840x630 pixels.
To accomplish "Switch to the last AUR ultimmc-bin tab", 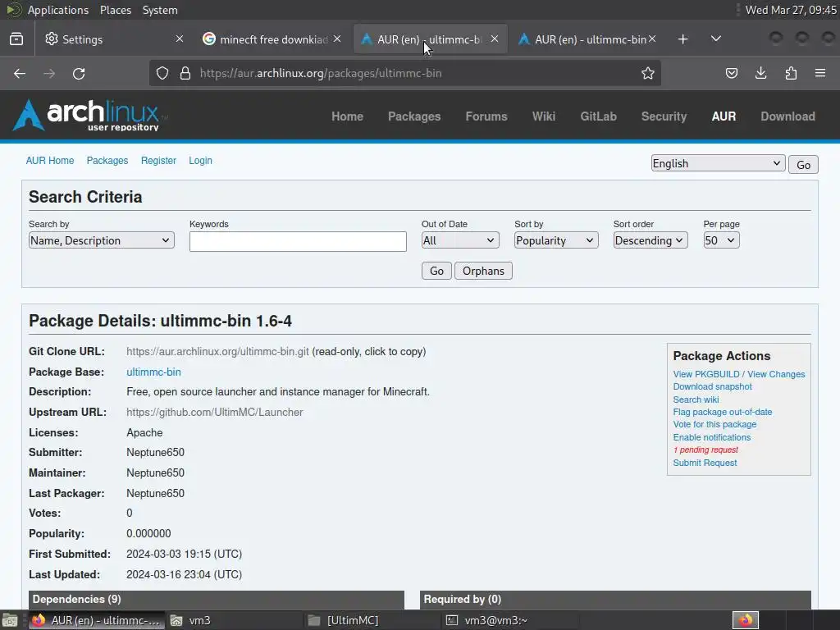I will (587, 39).
